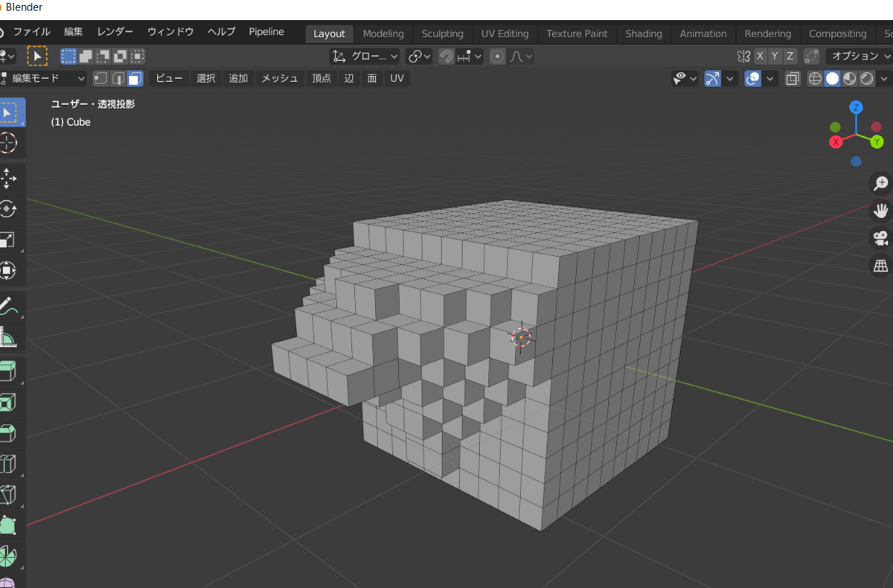Open the 編集 menu
The width and height of the screenshot is (893, 588).
click(74, 32)
